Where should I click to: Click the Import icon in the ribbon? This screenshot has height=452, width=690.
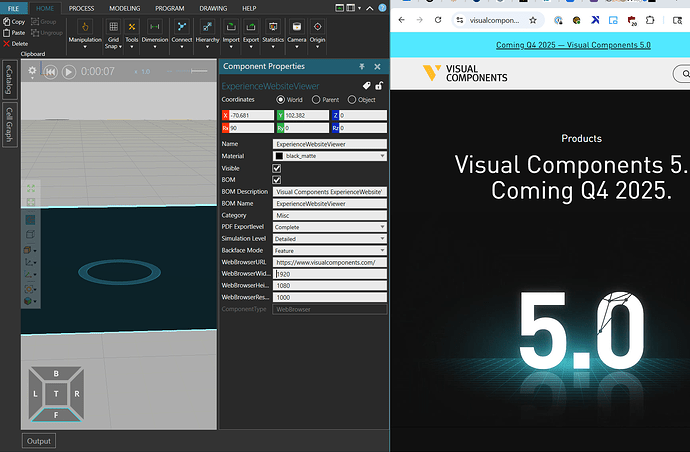click(x=231, y=27)
